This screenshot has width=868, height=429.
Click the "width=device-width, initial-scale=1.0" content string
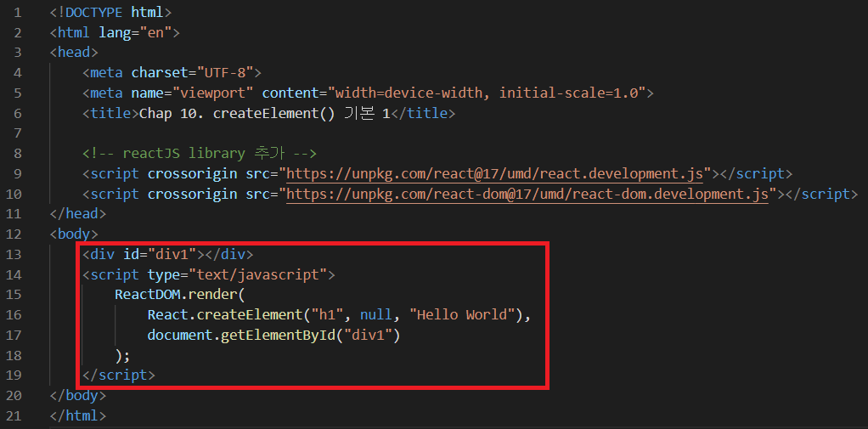point(486,93)
